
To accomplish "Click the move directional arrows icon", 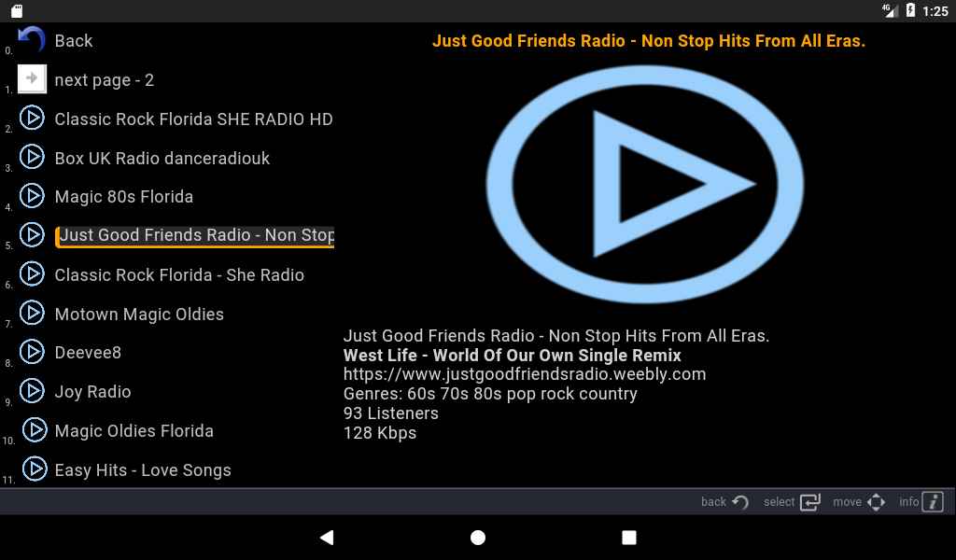I will tap(876, 501).
